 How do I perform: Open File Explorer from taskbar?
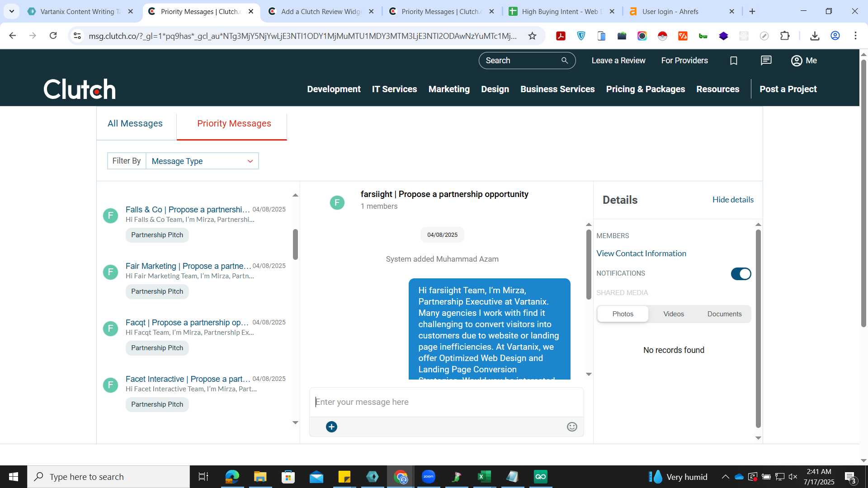point(260,477)
